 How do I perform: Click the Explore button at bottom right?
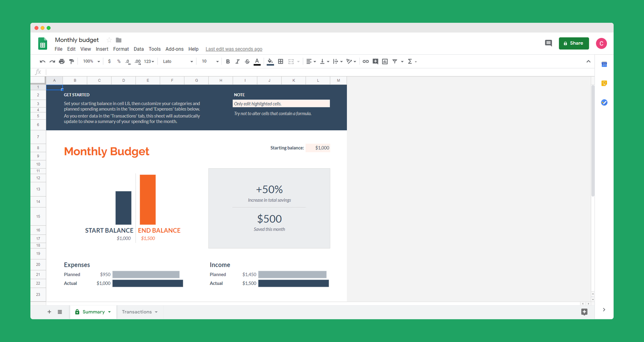pyautogui.click(x=584, y=312)
